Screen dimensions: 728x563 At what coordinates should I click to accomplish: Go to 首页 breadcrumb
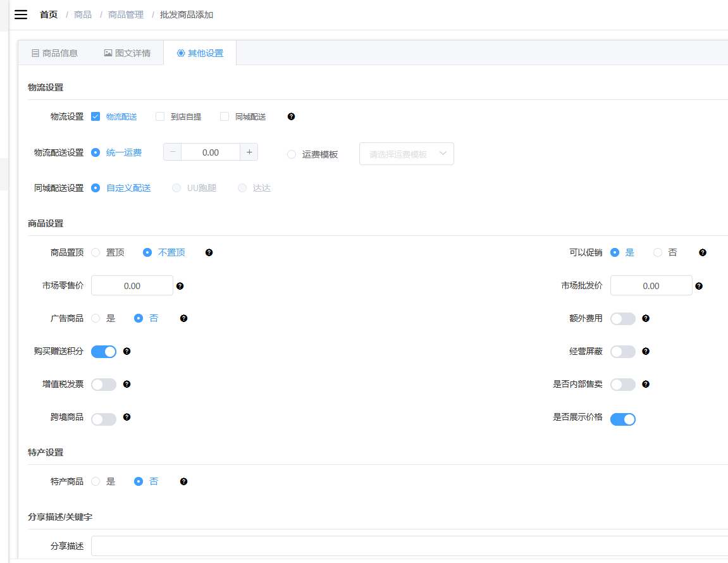(x=49, y=15)
